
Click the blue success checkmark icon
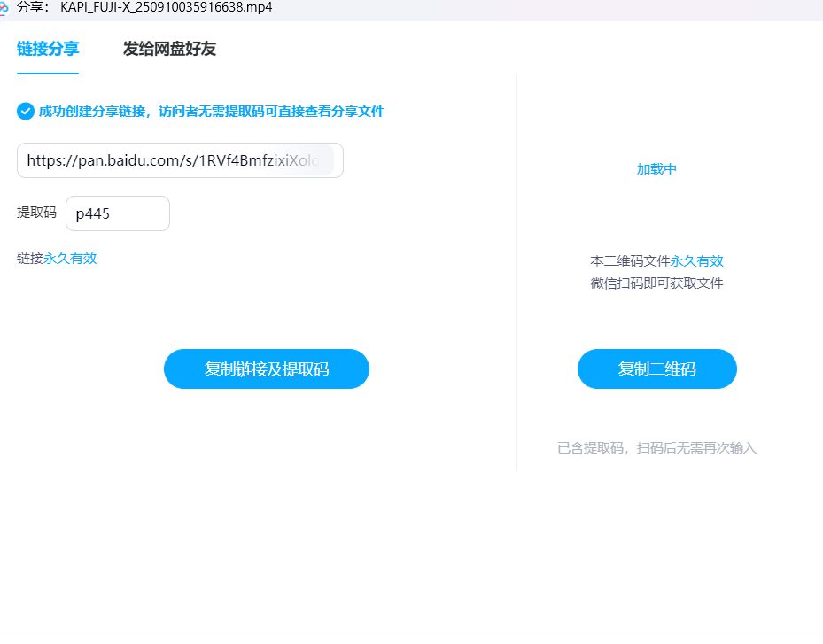[x=26, y=112]
